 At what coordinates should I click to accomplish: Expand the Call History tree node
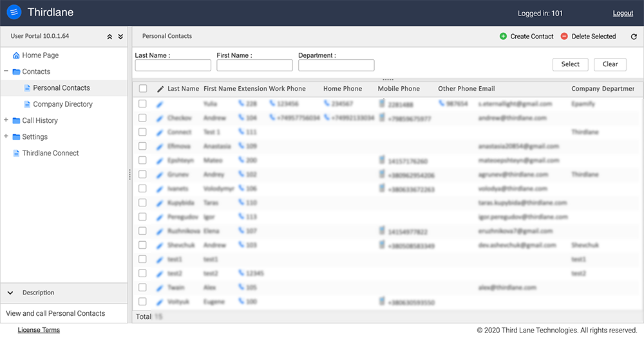coord(6,120)
